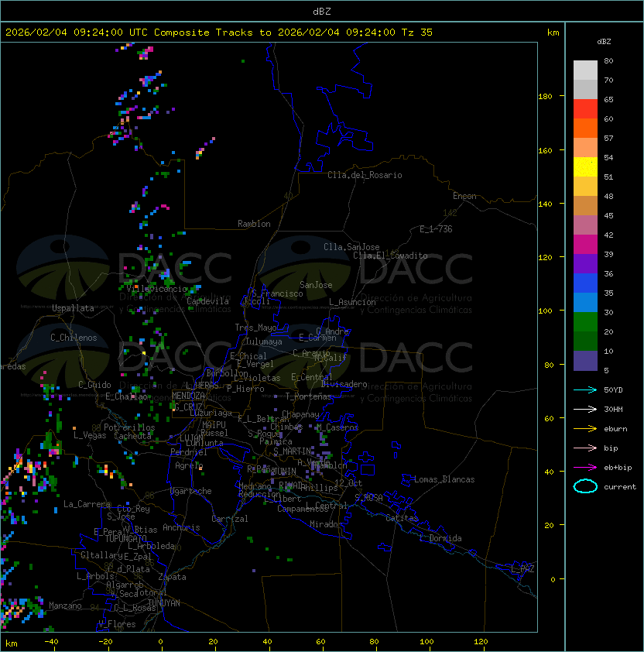Image resolution: width=644 pixels, height=652 pixels.
Task: Pick the red swatch in dBZ scale
Action: 585,108
